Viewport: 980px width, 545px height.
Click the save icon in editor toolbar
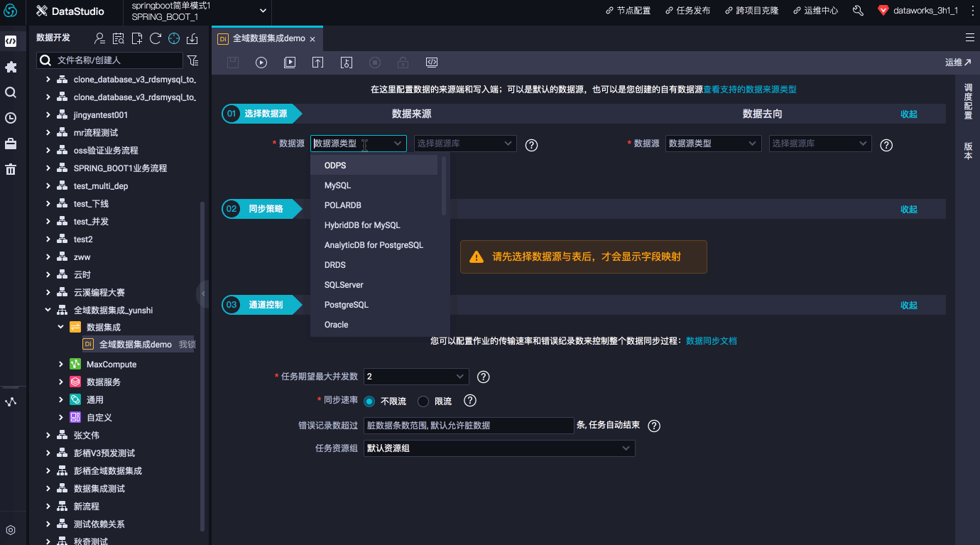[x=233, y=63]
